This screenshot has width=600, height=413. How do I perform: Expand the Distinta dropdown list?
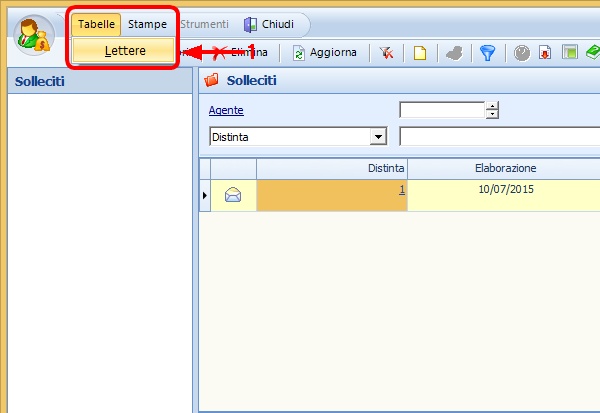pyautogui.click(x=378, y=136)
